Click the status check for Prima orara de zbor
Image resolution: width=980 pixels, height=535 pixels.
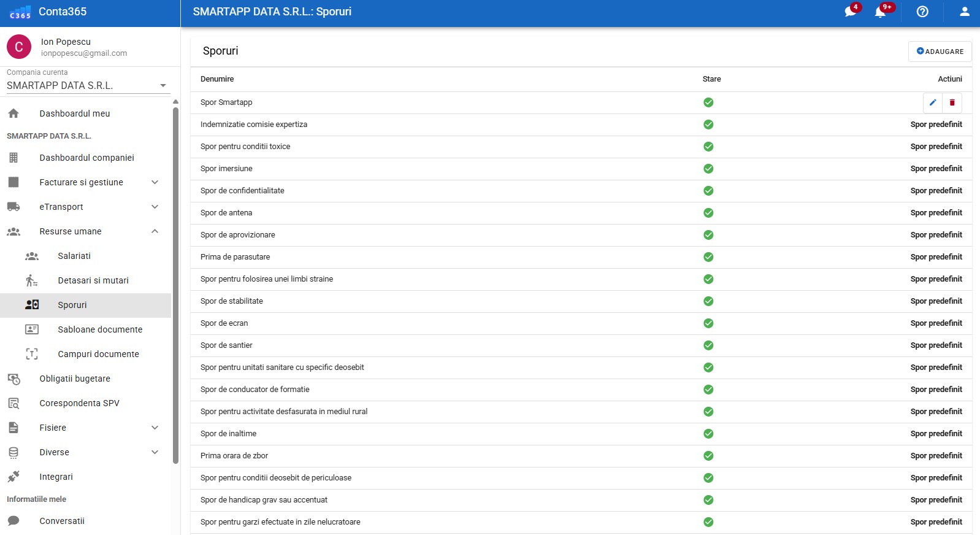[x=708, y=456]
